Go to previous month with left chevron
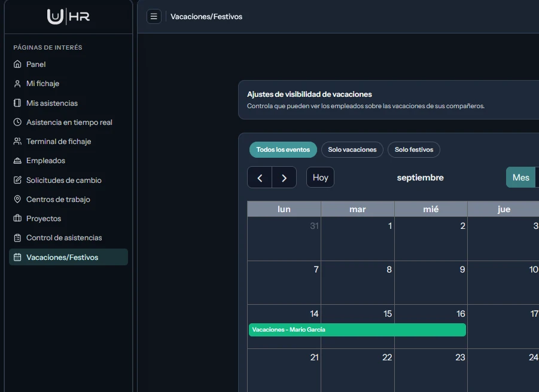 pyautogui.click(x=260, y=177)
